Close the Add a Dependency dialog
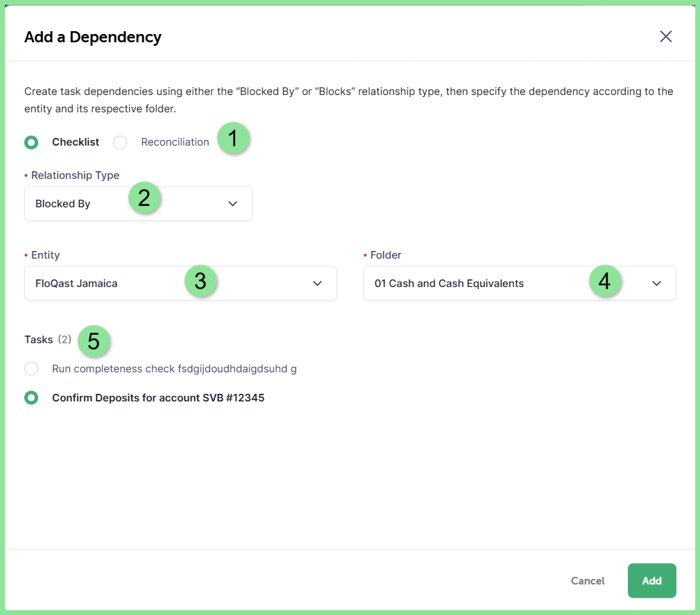This screenshot has width=700, height=615. pyautogui.click(x=665, y=37)
